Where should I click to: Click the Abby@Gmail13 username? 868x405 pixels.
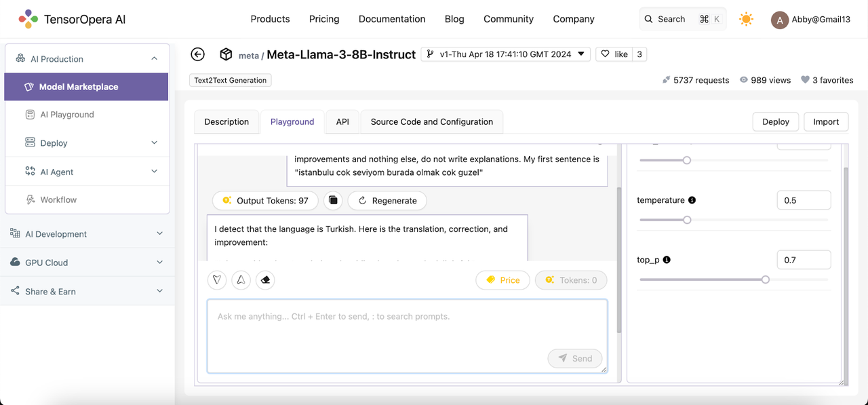coord(821,20)
